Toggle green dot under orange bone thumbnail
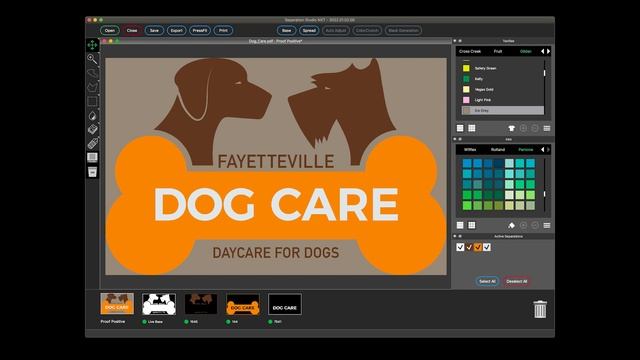640x360 pixels. (228, 322)
